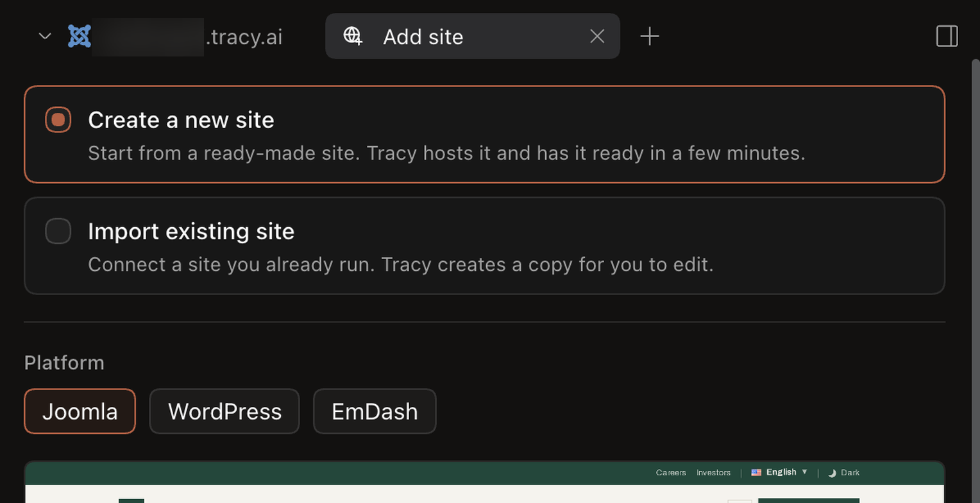Click the text "Start from a ready-made site."
This screenshot has width=980, height=503.
224,154
